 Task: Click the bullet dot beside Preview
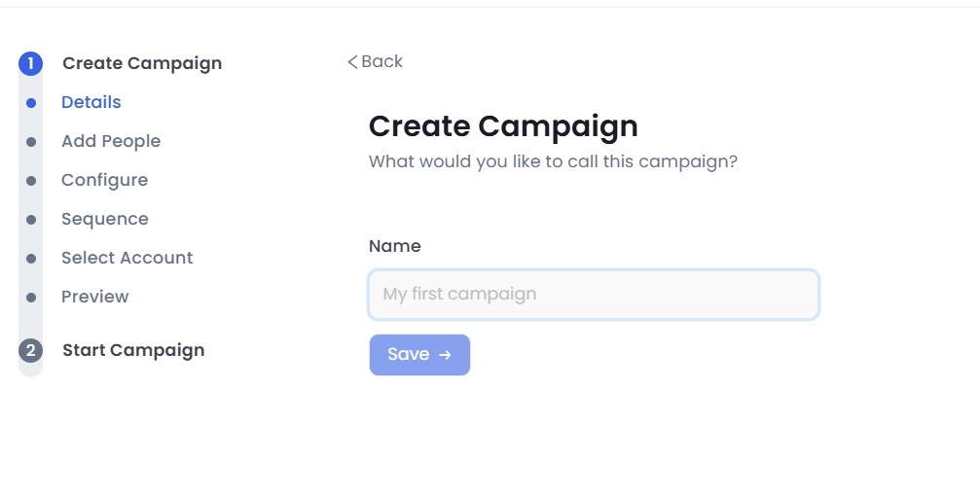click(x=31, y=298)
